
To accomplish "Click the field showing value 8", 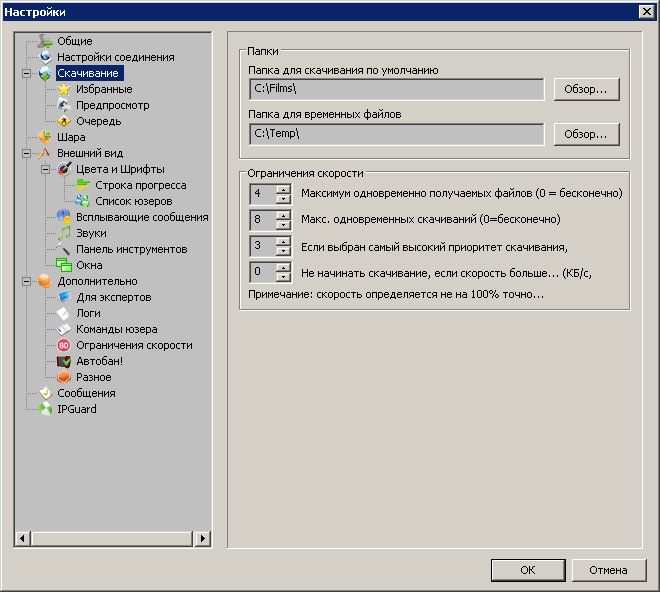I will click(x=263, y=220).
